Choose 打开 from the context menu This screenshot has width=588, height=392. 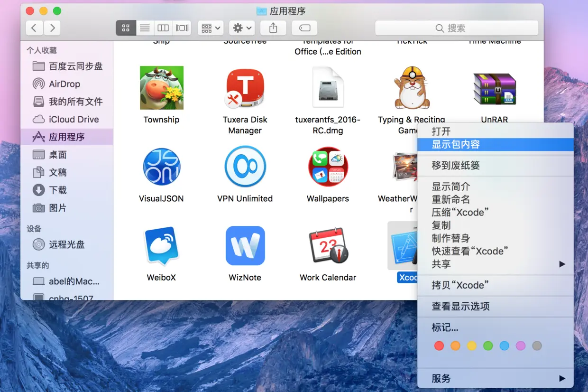tap(495, 131)
